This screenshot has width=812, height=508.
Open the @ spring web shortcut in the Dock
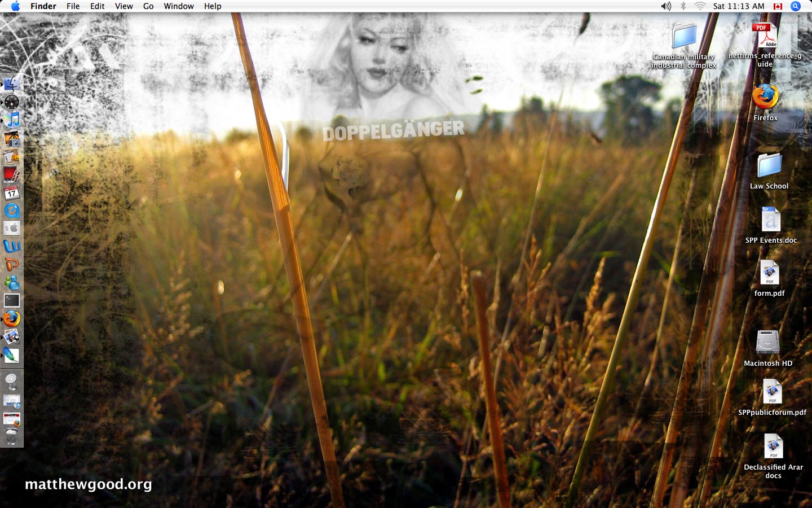pyautogui.click(x=12, y=382)
